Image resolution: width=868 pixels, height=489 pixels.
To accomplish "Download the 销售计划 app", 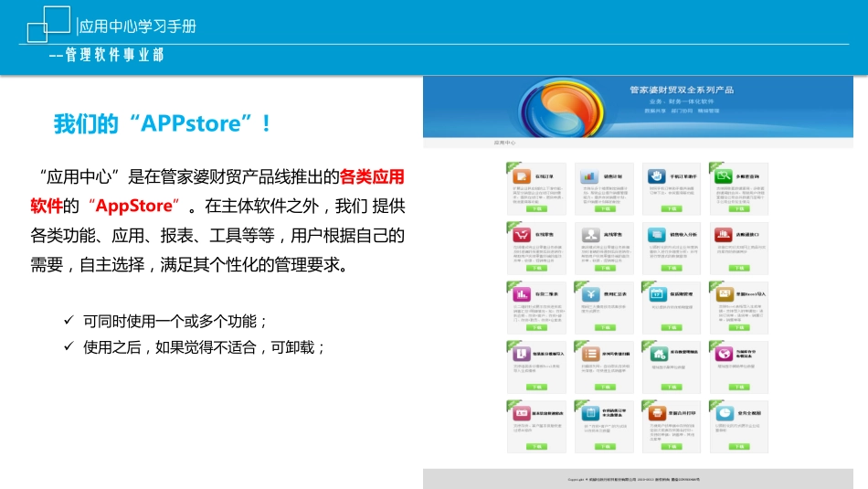I will 605,208.
